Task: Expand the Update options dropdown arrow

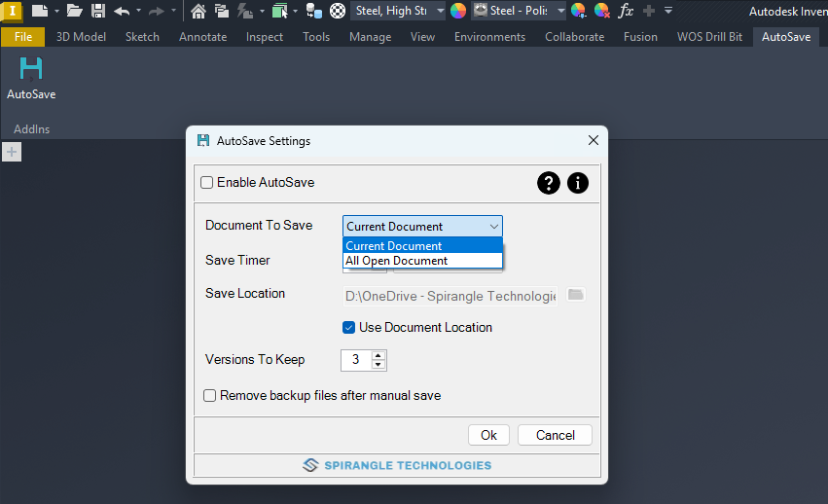Action: pos(262,11)
